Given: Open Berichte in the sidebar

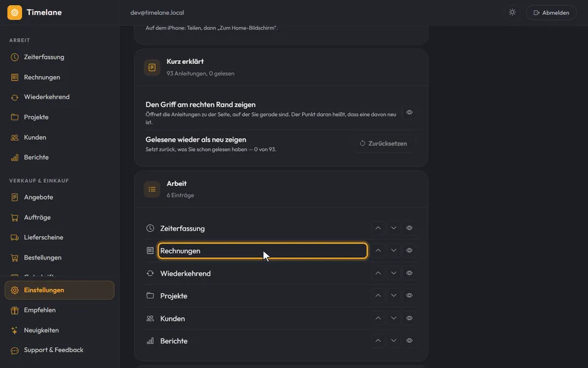Looking at the screenshot, I should point(59,158).
